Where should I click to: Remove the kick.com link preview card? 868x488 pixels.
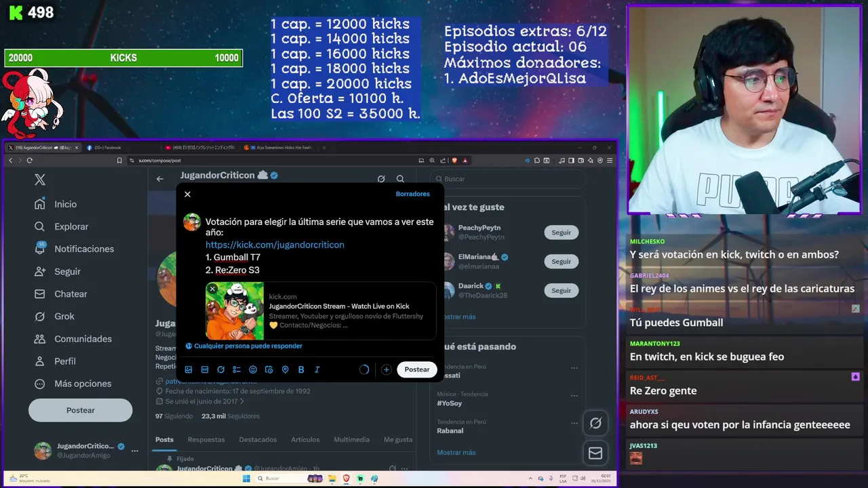click(x=212, y=289)
